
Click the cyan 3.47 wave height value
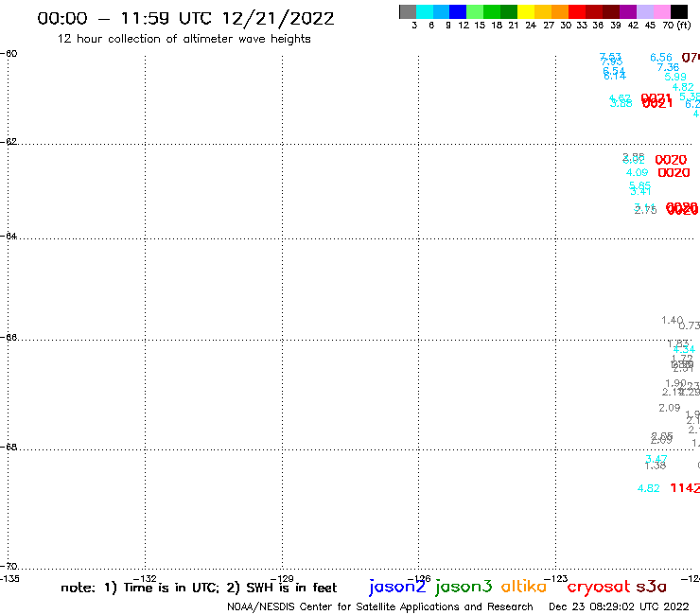click(x=656, y=459)
